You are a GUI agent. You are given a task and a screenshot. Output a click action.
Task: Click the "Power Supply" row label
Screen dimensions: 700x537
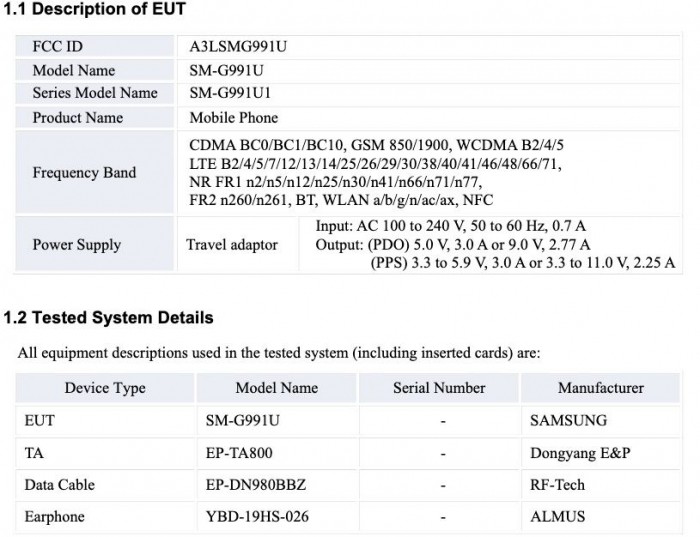tap(77, 244)
